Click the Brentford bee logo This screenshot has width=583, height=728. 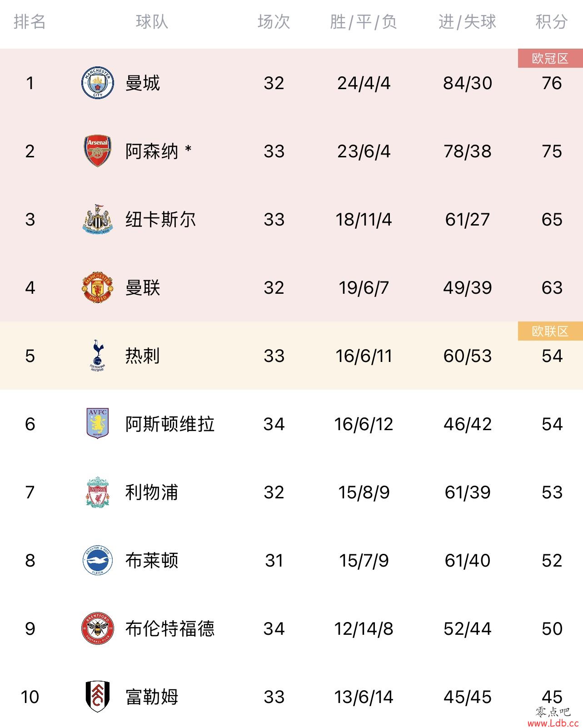point(98,628)
